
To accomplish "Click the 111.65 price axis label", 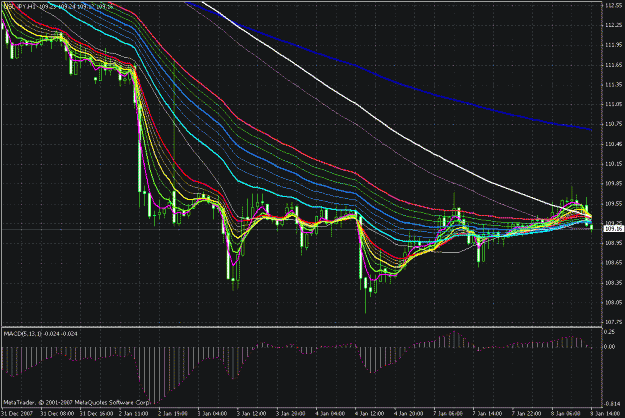I will coord(614,65).
